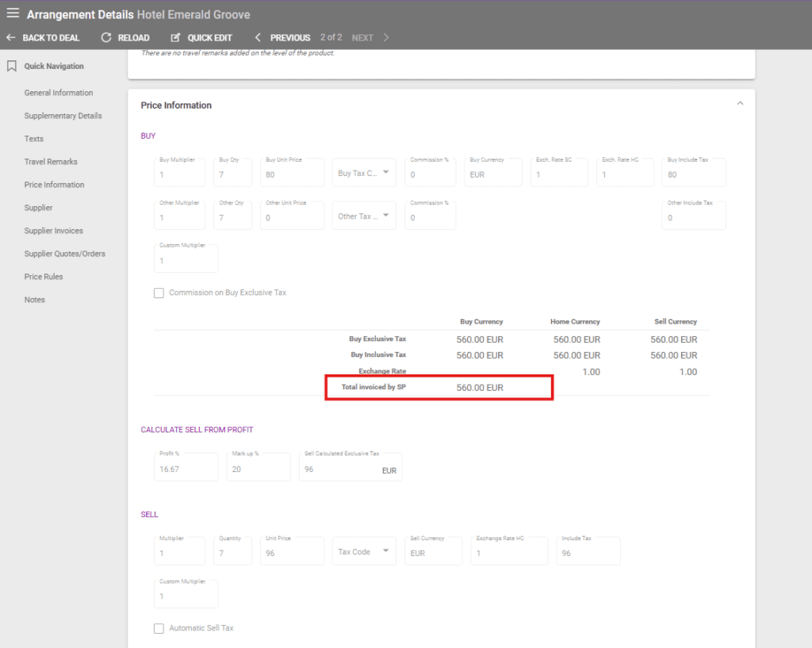
Task: Click the Quick Navigation bookmark icon
Action: point(11,67)
